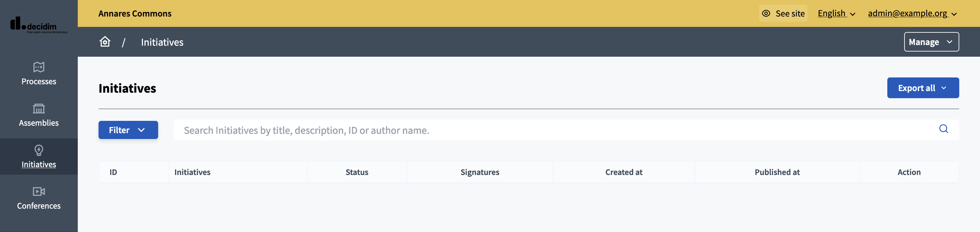Click the Created at column header
The height and width of the screenshot is (232, 980).
tap(624, 172)
